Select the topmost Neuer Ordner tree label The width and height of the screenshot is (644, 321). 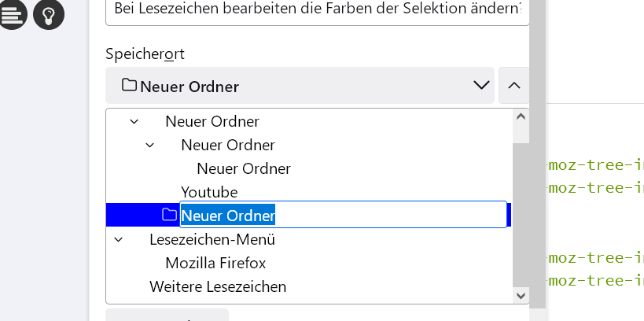[212, 122]
